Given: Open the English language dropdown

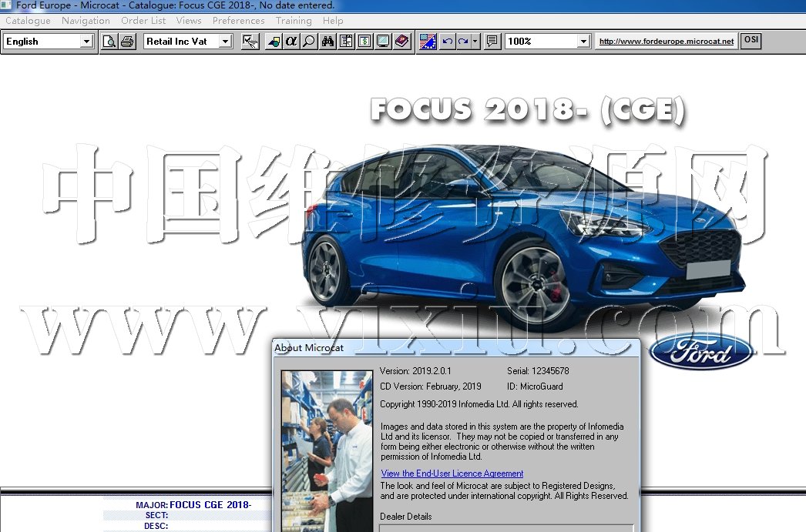Looking at the screenshot, I should tap(86, 42).
